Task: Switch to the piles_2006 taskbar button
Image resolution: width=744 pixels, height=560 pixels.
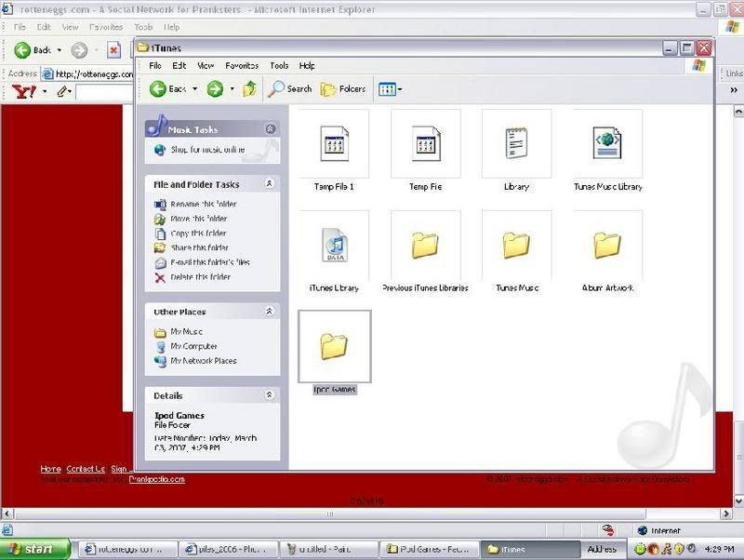Action: pos(227,549)
